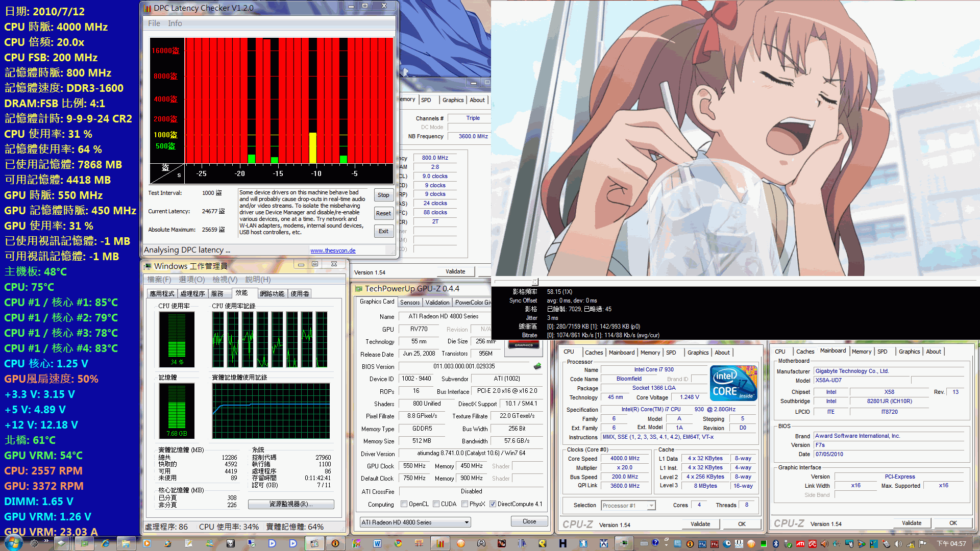Click the taskbar clock showing 04:57
The image size is (980, 551).
(951, 544)
